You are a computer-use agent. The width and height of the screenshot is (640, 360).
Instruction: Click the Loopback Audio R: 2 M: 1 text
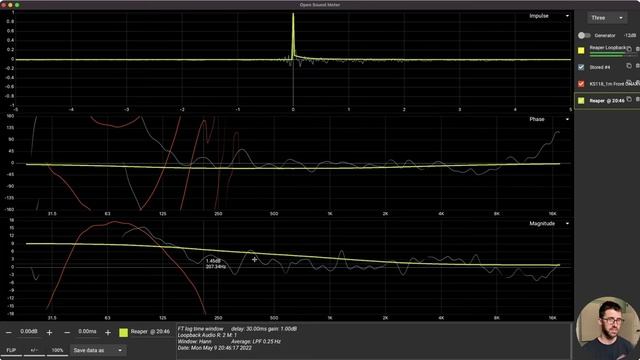(x=207, y=335)
